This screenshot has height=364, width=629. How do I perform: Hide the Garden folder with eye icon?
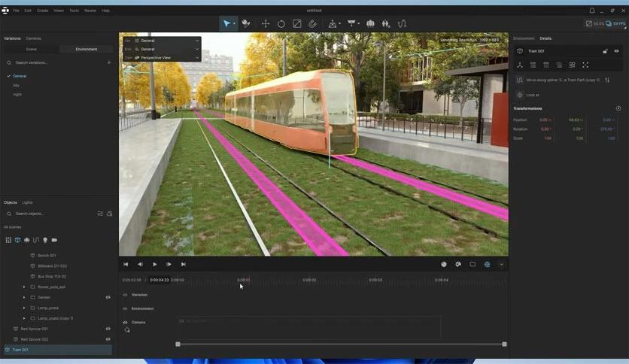point(108,297)
